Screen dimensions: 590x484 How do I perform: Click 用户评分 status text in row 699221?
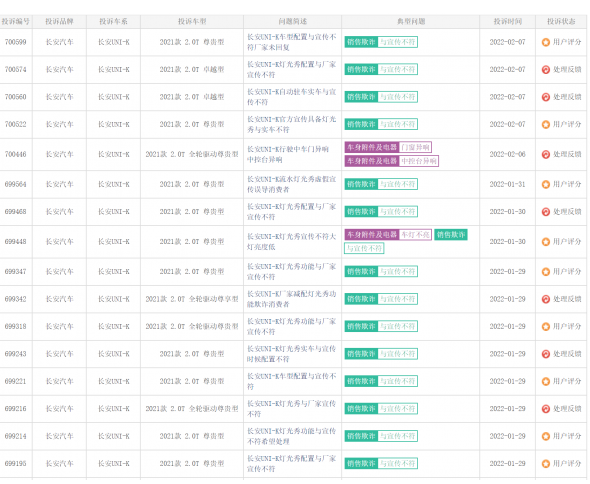pos(567,381)
